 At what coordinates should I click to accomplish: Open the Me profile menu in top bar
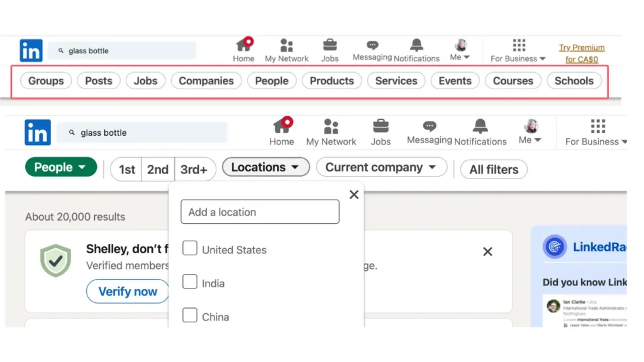coord(460,50)
